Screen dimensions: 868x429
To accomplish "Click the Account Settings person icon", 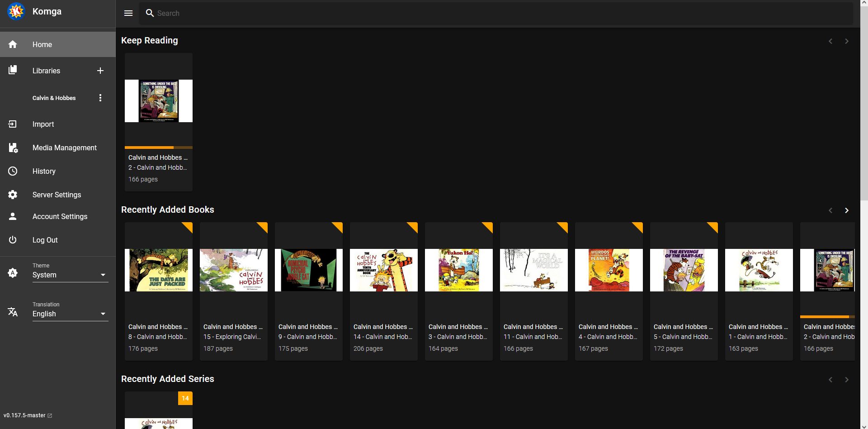I will click(13, 216).
